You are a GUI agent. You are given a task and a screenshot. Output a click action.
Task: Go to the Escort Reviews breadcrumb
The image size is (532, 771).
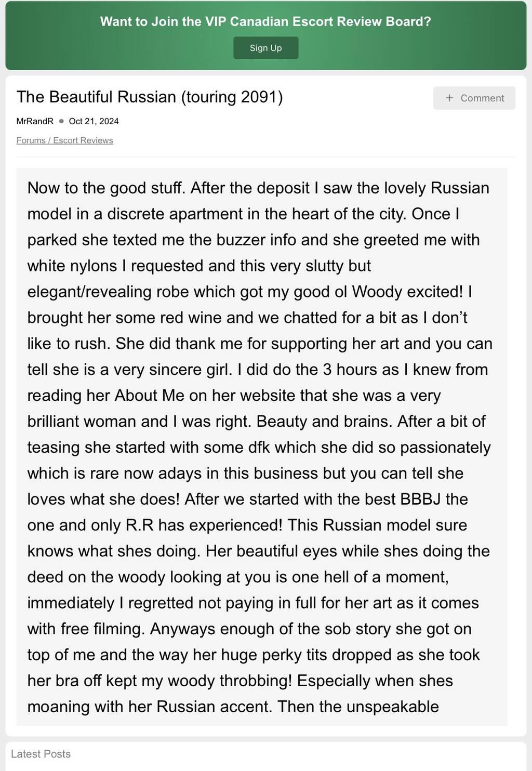point(83,140)
